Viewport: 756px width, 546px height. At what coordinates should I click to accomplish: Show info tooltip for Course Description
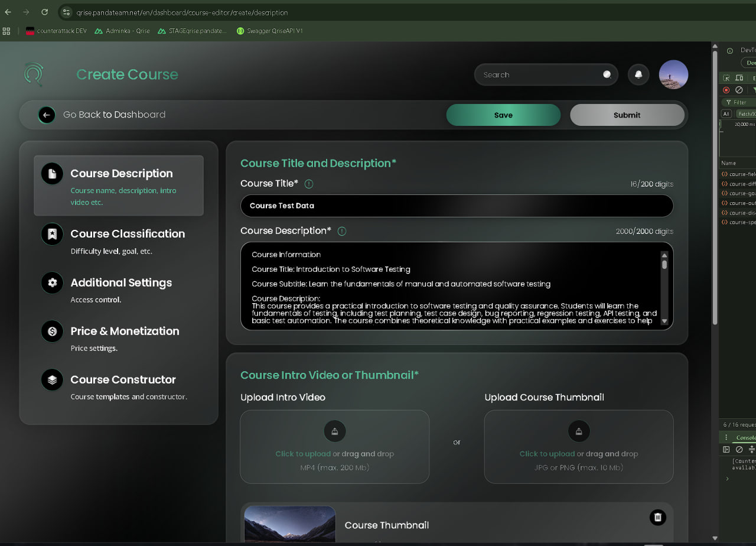pos(341,231)
